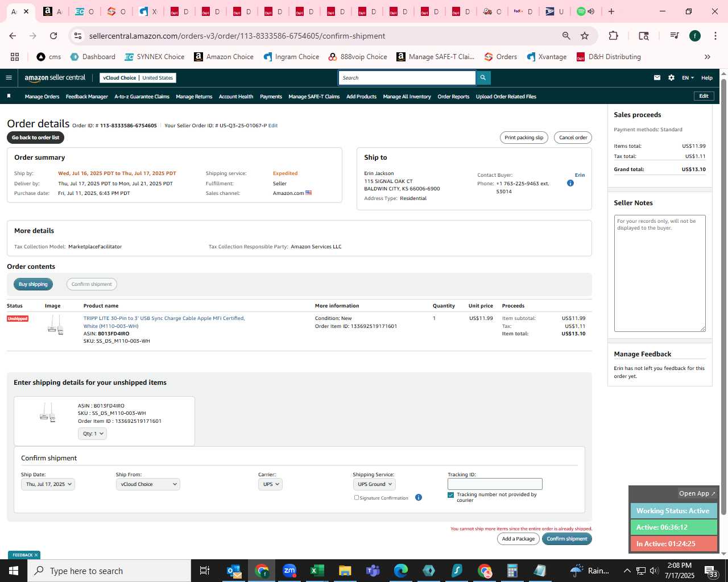The height and width of the screenshot is (582, 728).
Task: Click the product thumbnail in order contents
Action: [x=56, y=325]
